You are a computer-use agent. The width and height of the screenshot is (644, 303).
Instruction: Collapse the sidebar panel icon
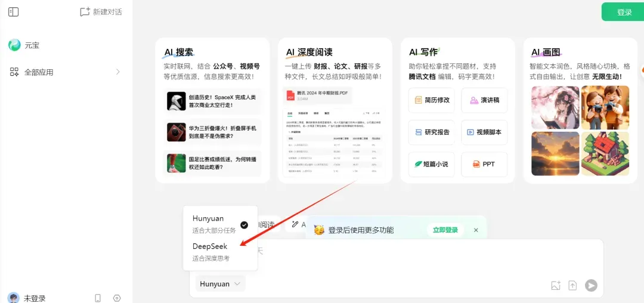14,12
